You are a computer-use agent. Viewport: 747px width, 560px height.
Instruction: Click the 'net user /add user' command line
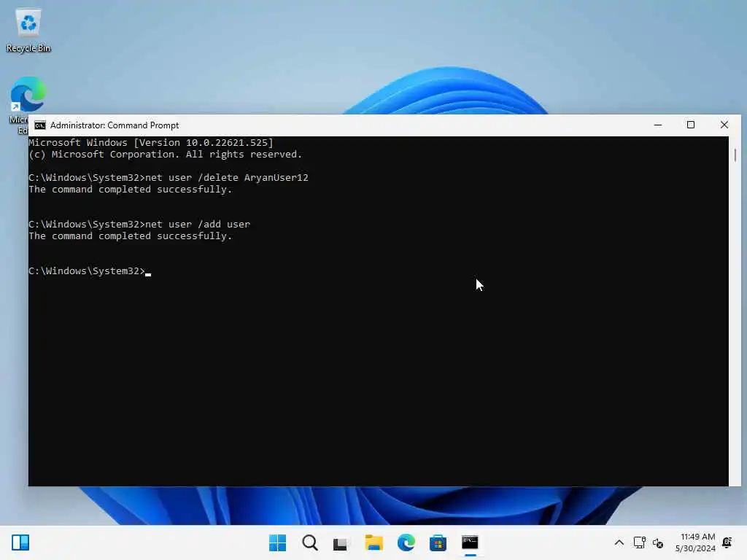click(x=139, y=225)
